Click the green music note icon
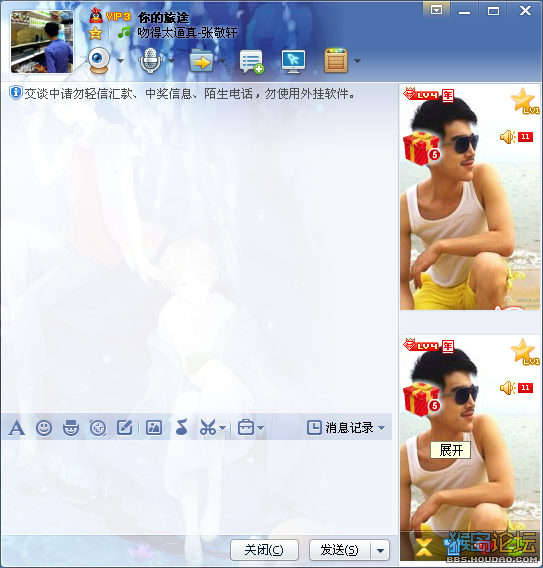Image resolution: width=543 pixels, height=568 pixels. click(124, 33)
